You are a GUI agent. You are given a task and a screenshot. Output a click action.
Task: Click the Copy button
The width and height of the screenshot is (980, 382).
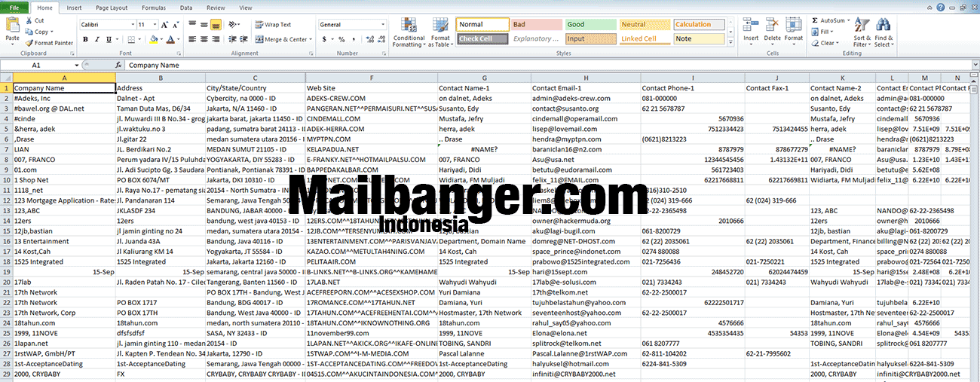tap(38, 32)
